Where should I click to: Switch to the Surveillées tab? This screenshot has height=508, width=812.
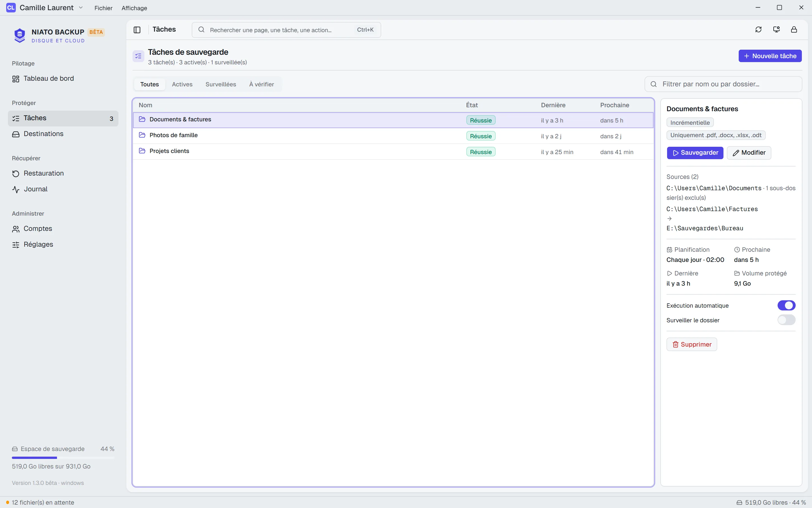[x=221, y=84]
